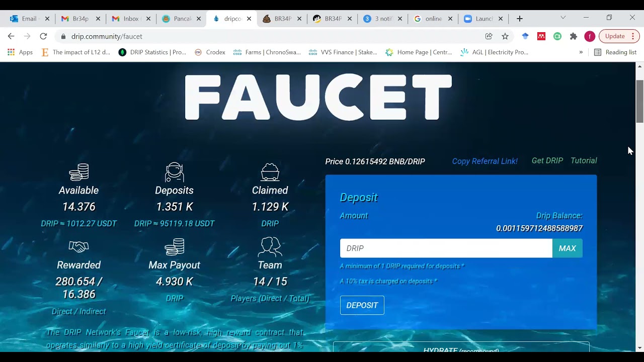Viewport: 644px width, 362px height.
Task: Focus the DRIP amount input field
Action: (x=446, y=248)
